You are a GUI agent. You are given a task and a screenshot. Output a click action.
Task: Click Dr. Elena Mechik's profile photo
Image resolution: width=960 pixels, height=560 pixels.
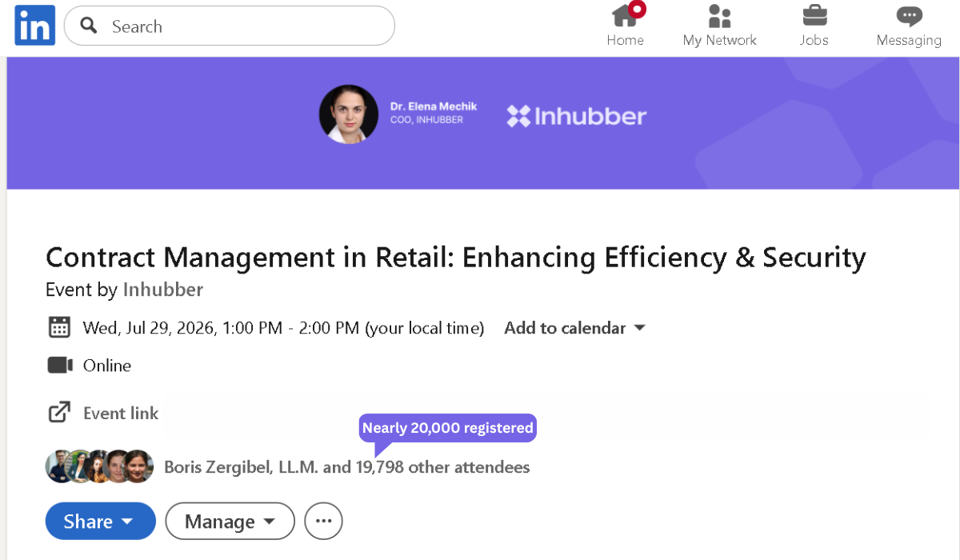point(349,114)
